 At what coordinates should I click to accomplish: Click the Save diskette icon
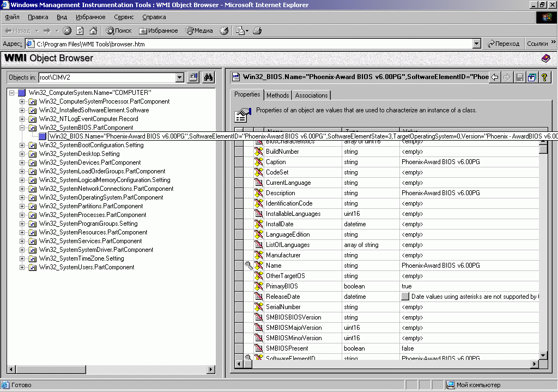pos(519,77)
